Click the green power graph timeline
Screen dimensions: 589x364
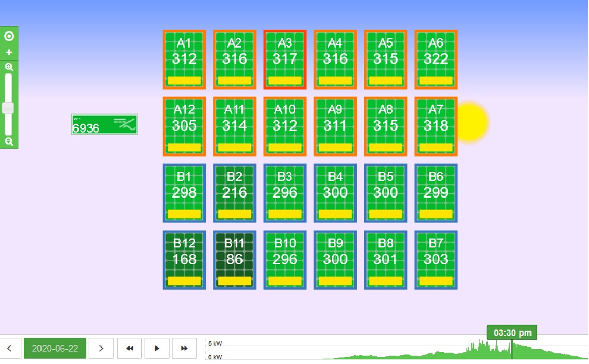pos(416,352)
